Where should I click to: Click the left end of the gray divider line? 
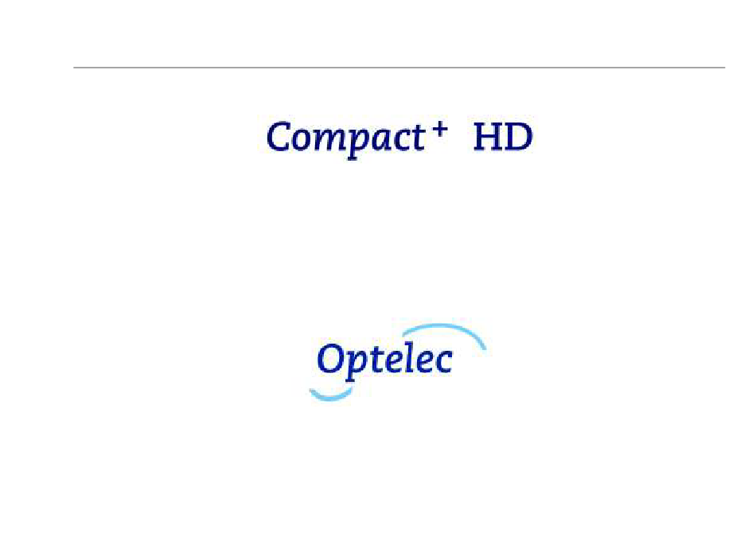pos(74,68)
